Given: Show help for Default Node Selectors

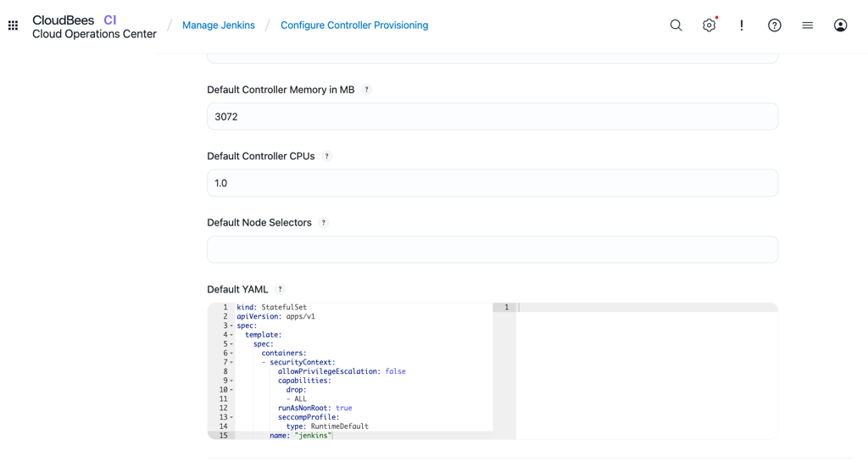Looking at the screenshot, I should tap(324, 222).
